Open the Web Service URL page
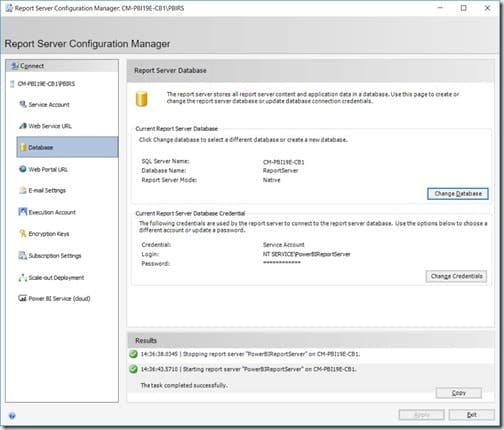 click(50, 126)
